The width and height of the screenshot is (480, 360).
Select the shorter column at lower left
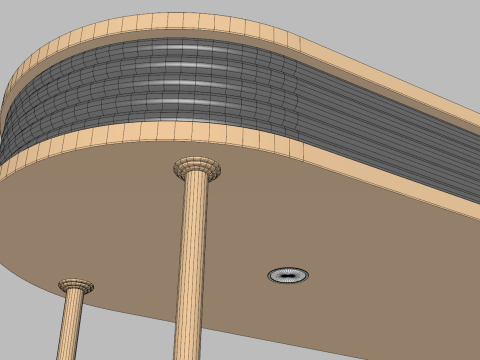(x=71, y=323)
